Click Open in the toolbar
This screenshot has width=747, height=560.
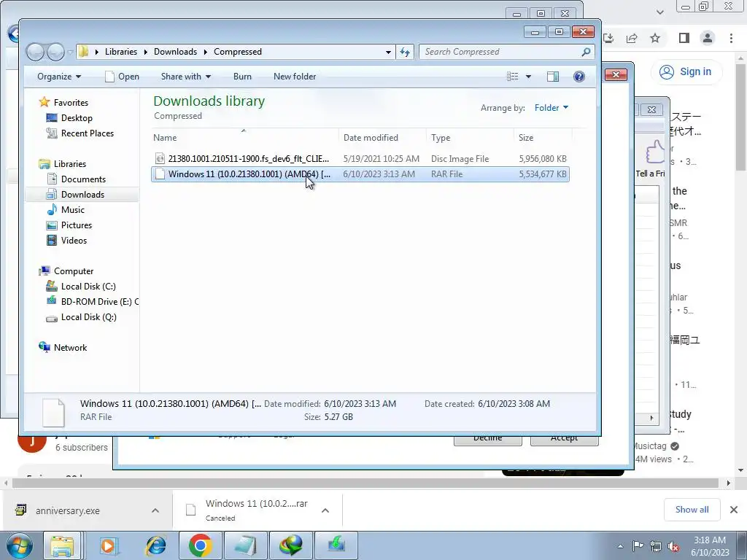123,77
